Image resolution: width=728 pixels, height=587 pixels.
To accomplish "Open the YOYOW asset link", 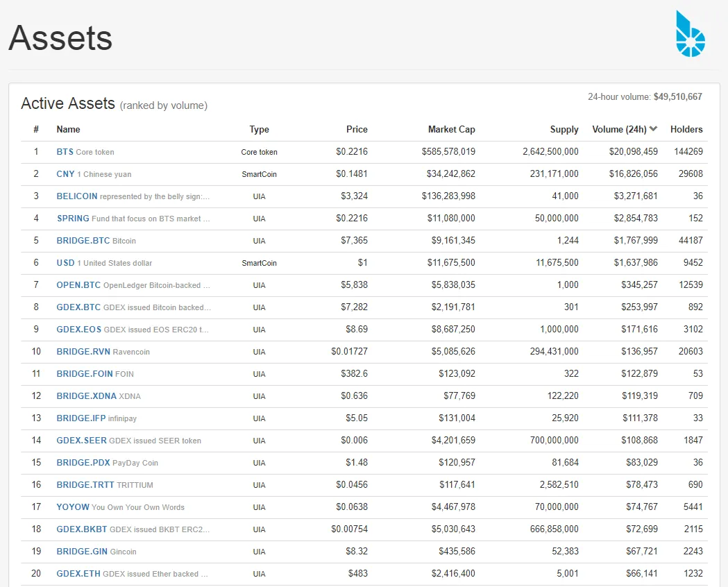I will coord(73,507).
